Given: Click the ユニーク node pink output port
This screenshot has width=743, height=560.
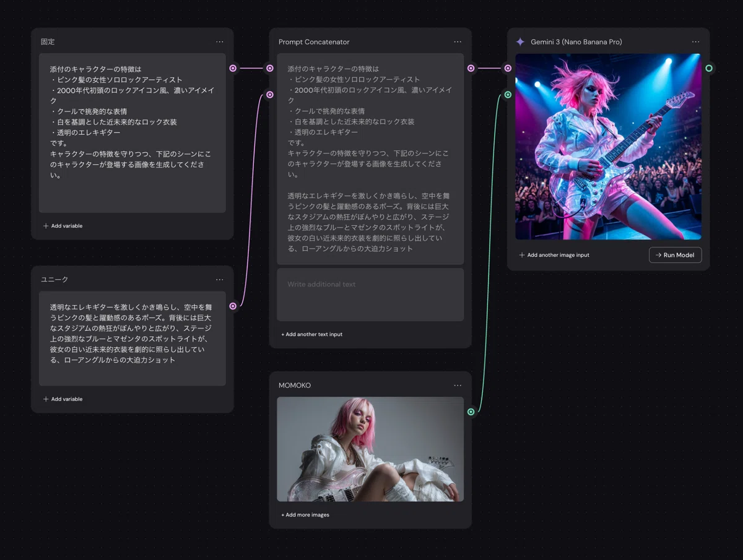Looking at the screenshot, I should [233, 306].
